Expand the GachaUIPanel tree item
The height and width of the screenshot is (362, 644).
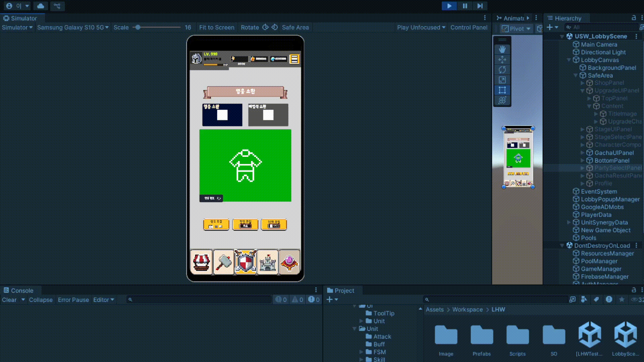(583, 153)
